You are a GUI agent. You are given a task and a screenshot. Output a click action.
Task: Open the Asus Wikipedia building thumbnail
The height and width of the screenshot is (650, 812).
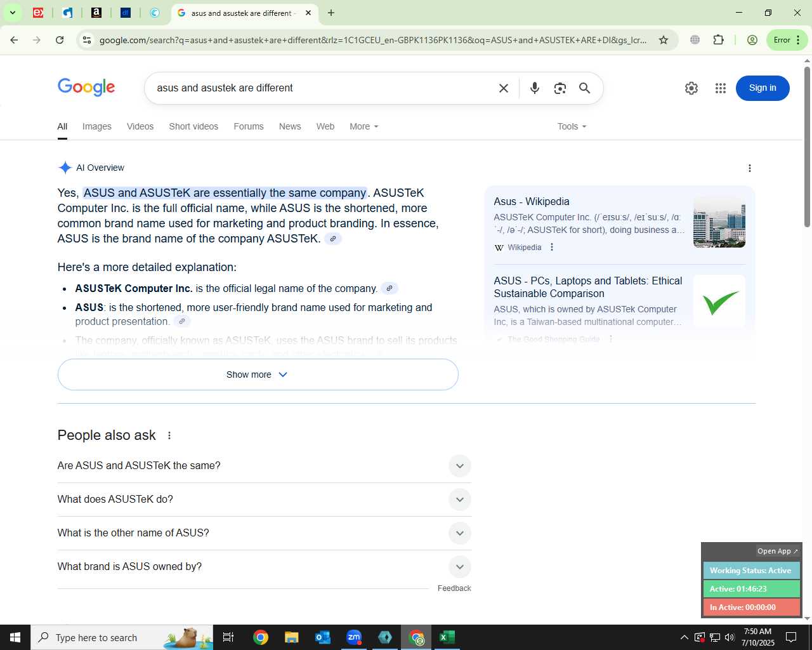tap(719, 222)
